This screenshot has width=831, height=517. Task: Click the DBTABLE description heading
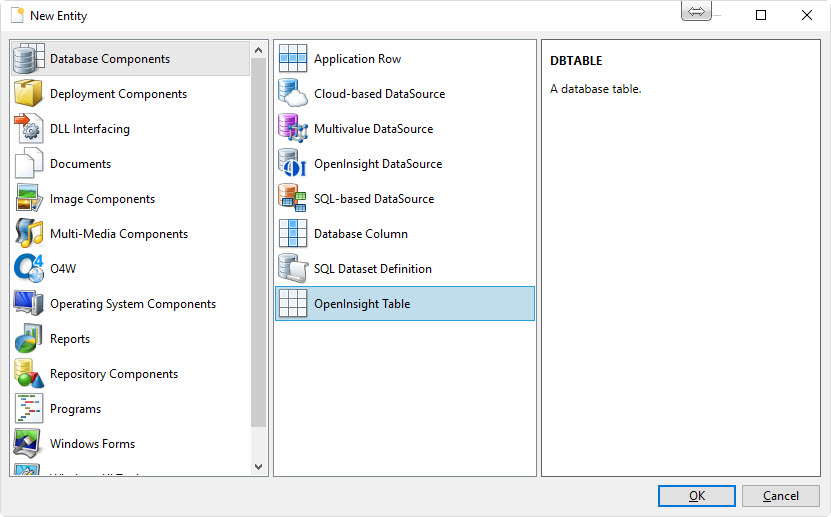click(x=576, y=60)
